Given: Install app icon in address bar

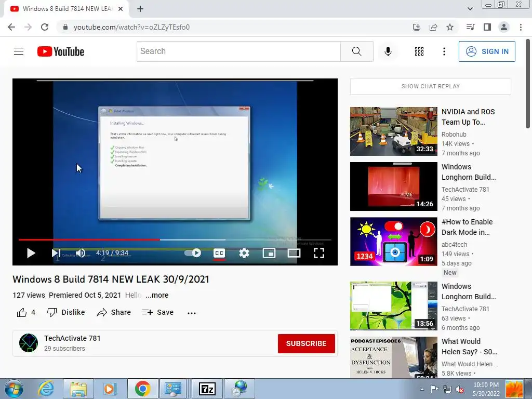Looking at the screenshot, I should (417, 27).
